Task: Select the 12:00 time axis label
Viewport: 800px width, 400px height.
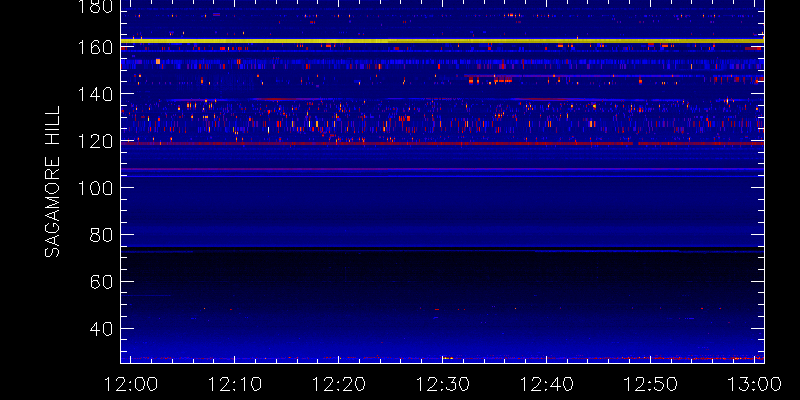Action: pos(131,384)
